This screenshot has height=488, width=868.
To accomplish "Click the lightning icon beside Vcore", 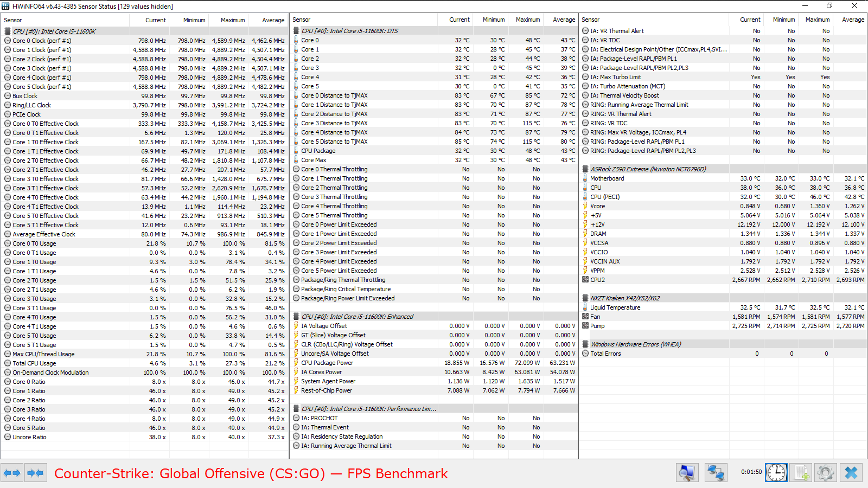I will coord(585,206).
